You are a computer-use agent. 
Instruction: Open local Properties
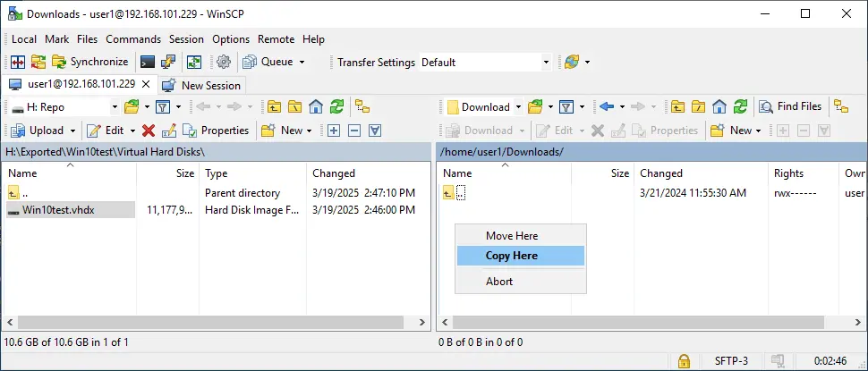click(x=216, y=131)
